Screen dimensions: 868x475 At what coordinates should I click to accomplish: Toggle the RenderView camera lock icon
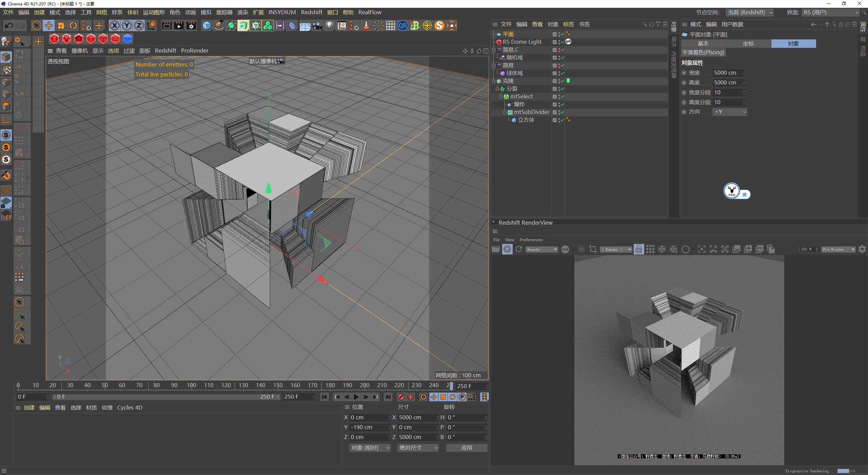point(638,249)
